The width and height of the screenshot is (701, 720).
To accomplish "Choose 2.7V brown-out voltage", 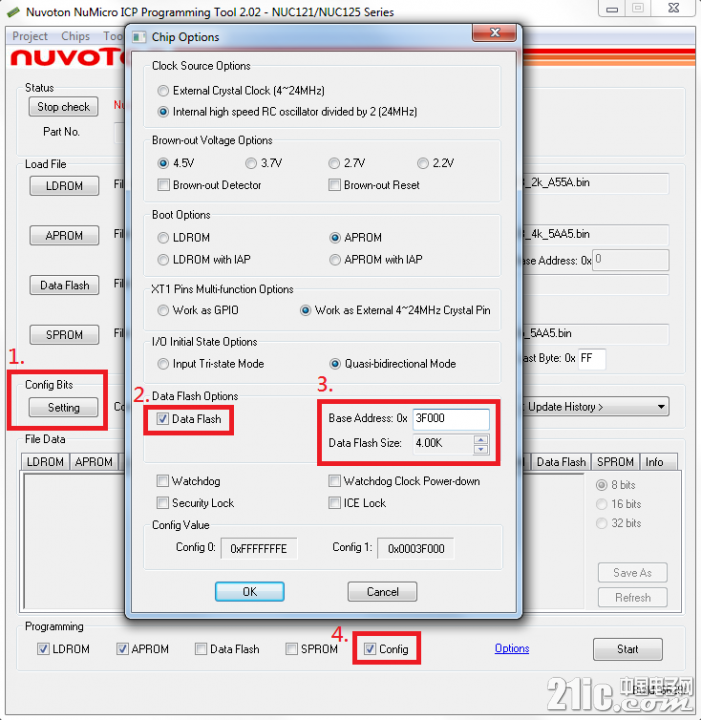I will tap(334, 163).
